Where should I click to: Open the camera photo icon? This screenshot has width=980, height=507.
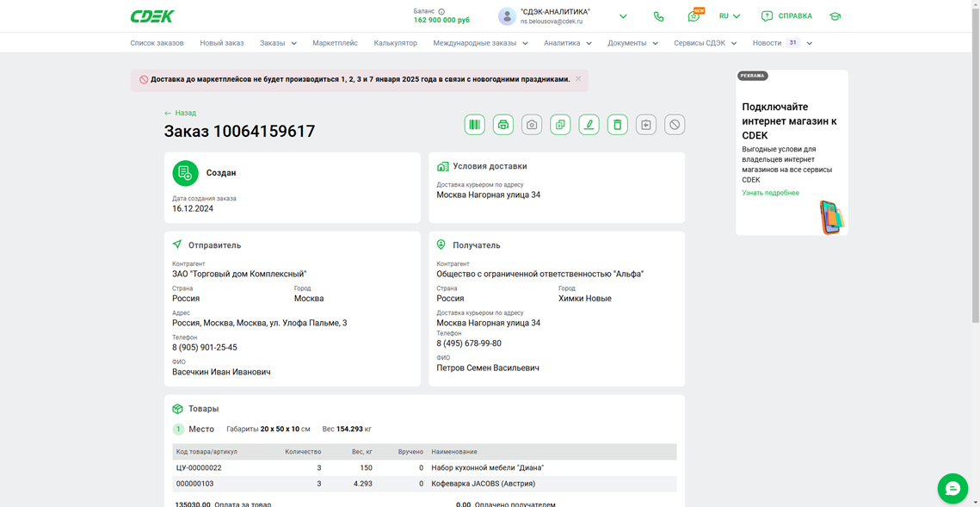point(531,124)
